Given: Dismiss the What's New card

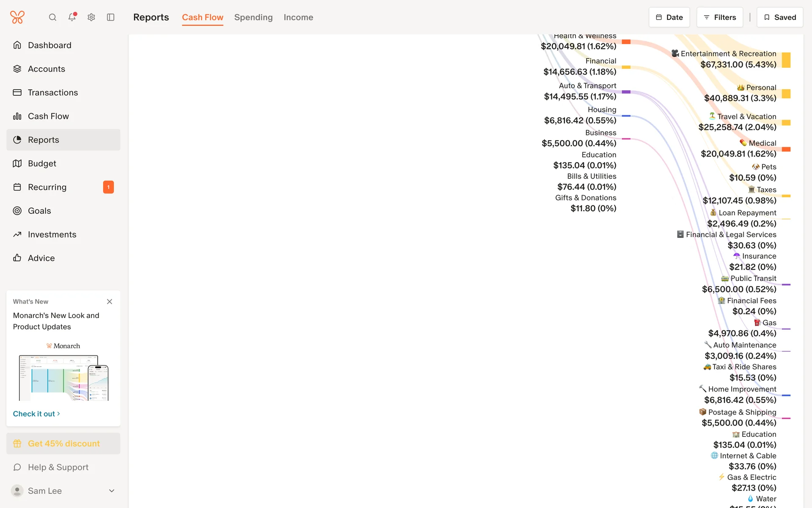Looking at the screenshot, I should 110,301.
